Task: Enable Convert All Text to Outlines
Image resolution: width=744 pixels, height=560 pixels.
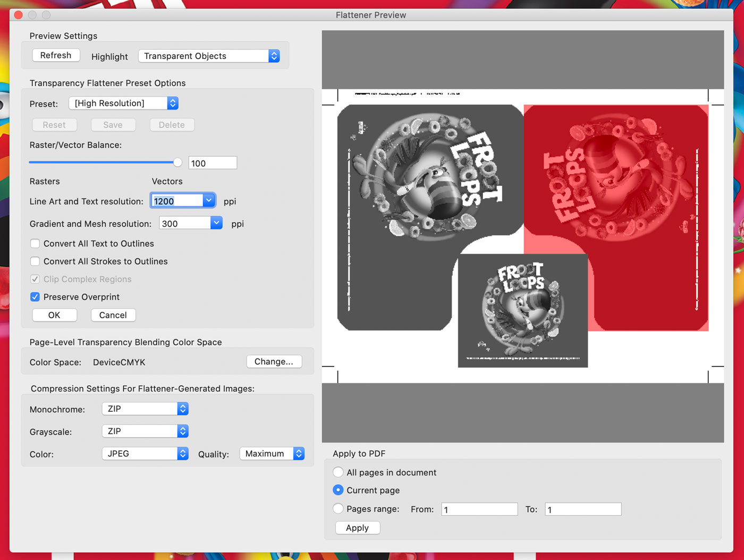Action: pyautogui.click(x=35, y=243)
